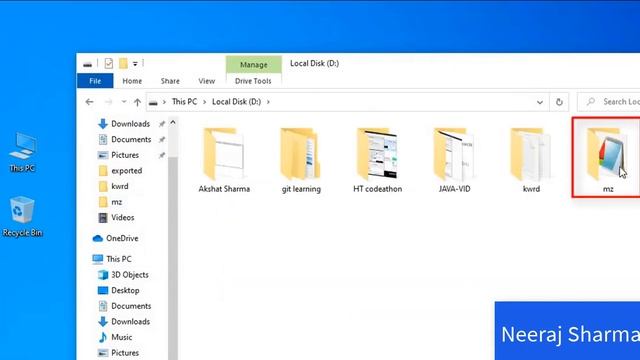Switch to the Share ribbon tab
This screenshot has height=360, width=640.
[x=170, y=81]
